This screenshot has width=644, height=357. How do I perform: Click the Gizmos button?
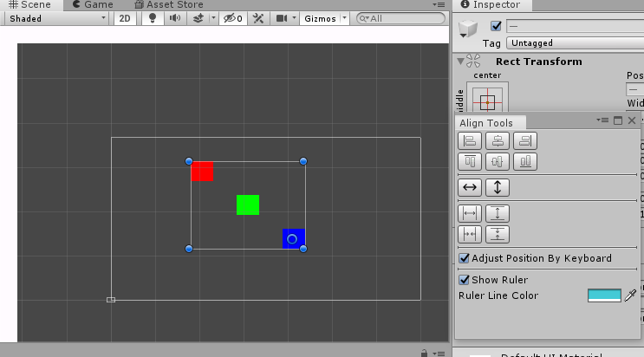(321, 18)
